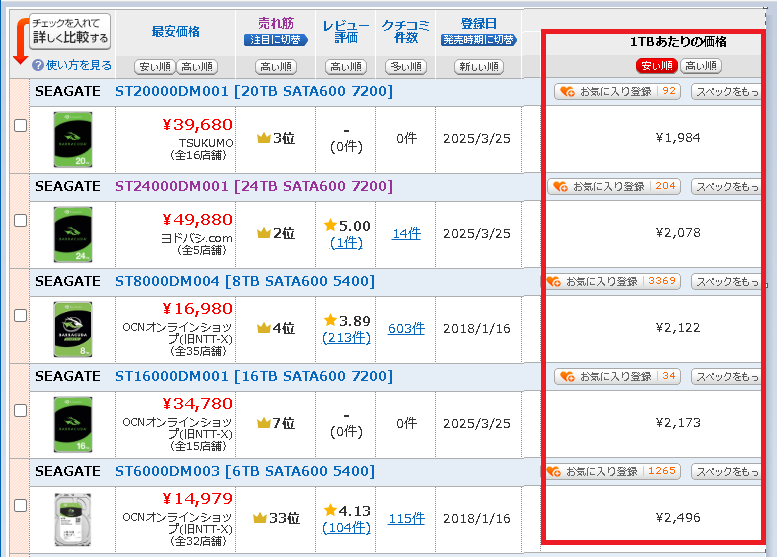Open the (213件) reviews link

point(346,338)
